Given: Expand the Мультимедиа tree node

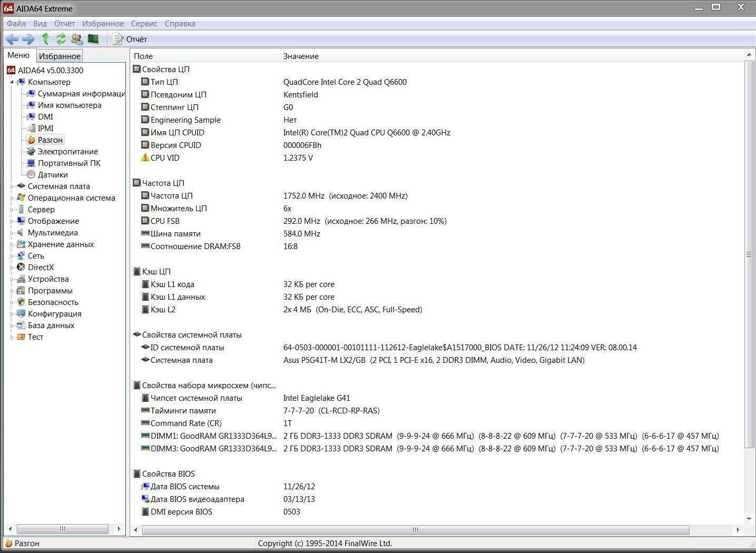Looking at the screenshot, I should 12,233.
